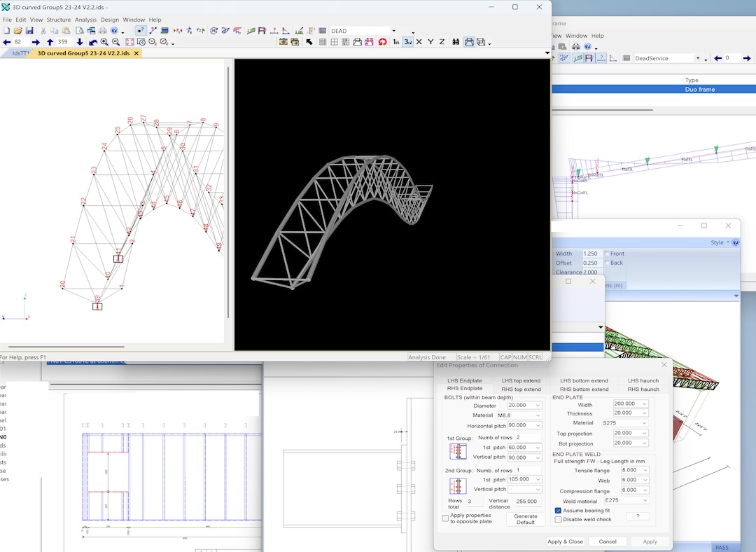Open the DEAD load case dropdown
Image resolution: width=756 pixels, height=552 pixels.
pyautogui.click(x=393, y=31)
